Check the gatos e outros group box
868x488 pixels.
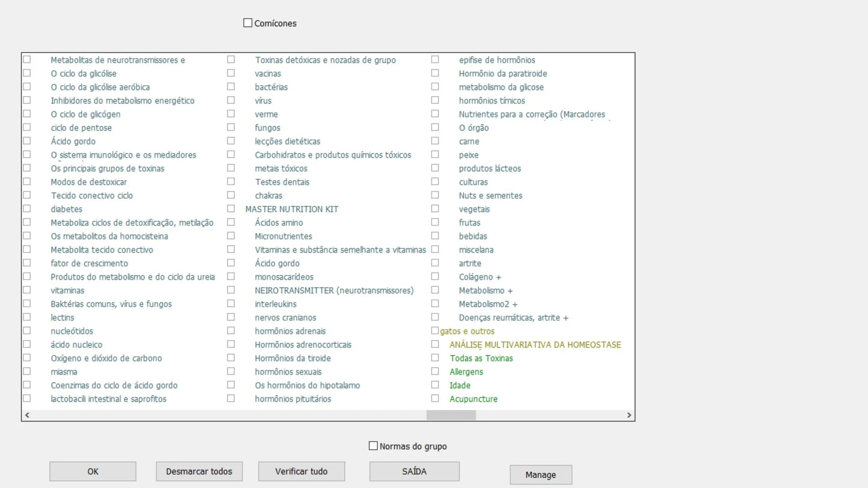435,331
